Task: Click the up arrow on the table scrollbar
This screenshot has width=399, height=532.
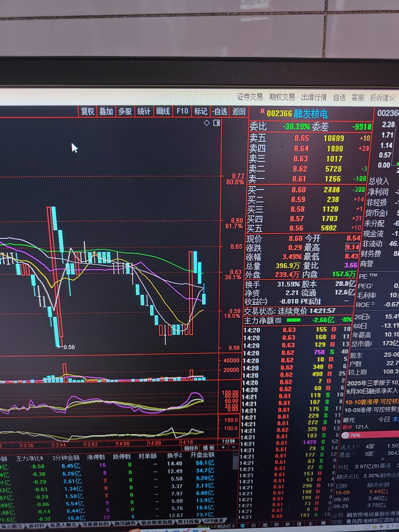Action: (x=235, y=454)
